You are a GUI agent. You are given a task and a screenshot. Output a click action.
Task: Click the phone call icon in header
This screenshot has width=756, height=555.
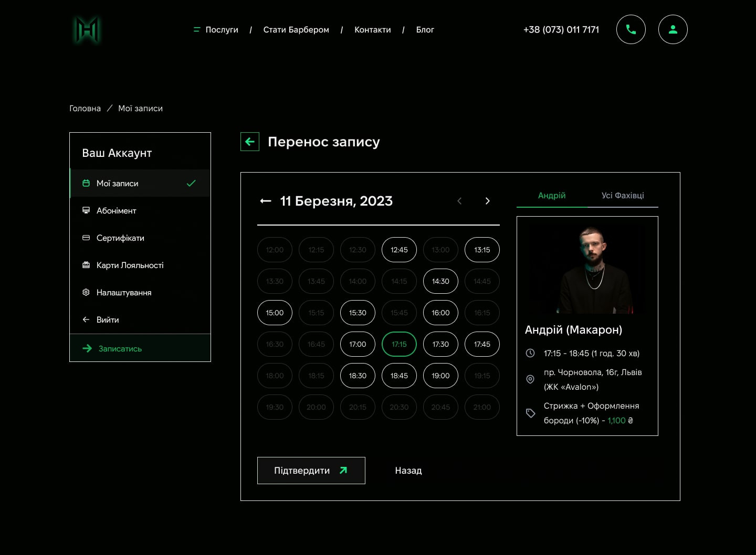(631, 29)
